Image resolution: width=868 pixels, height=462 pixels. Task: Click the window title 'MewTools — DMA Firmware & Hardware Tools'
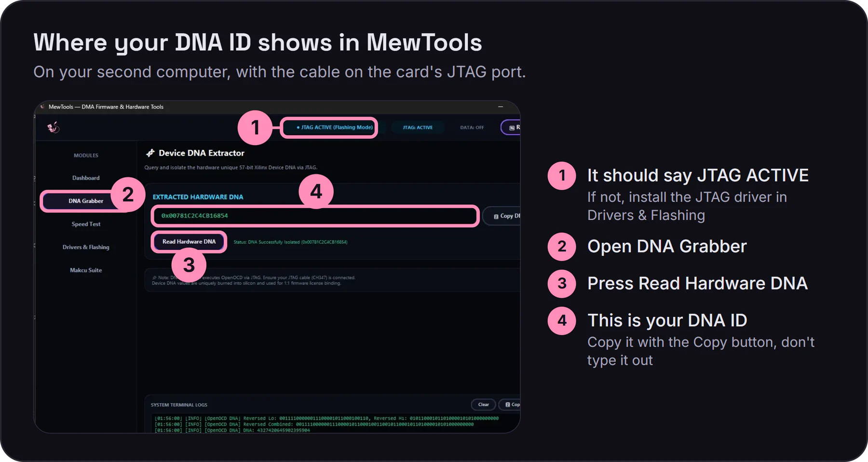click(x=106, y=106)
